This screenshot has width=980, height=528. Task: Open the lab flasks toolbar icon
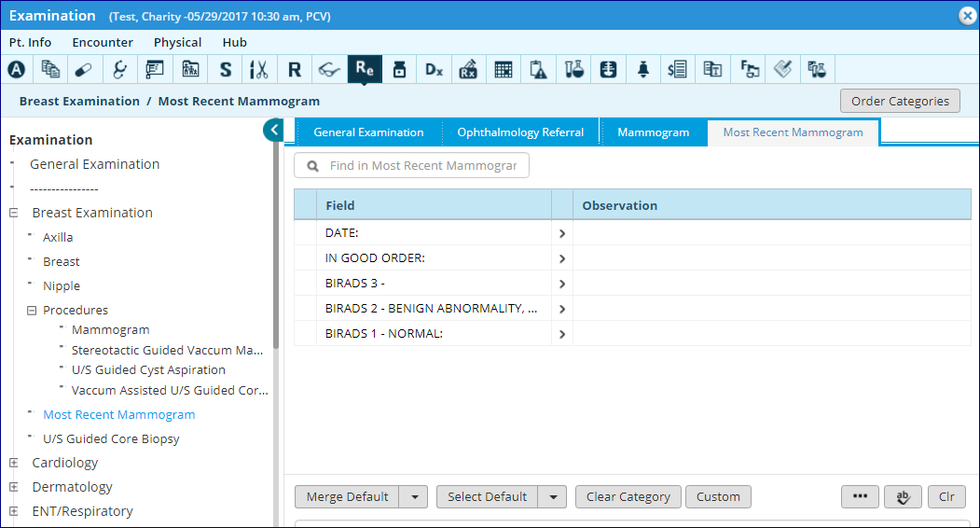[x=573, y=69]
